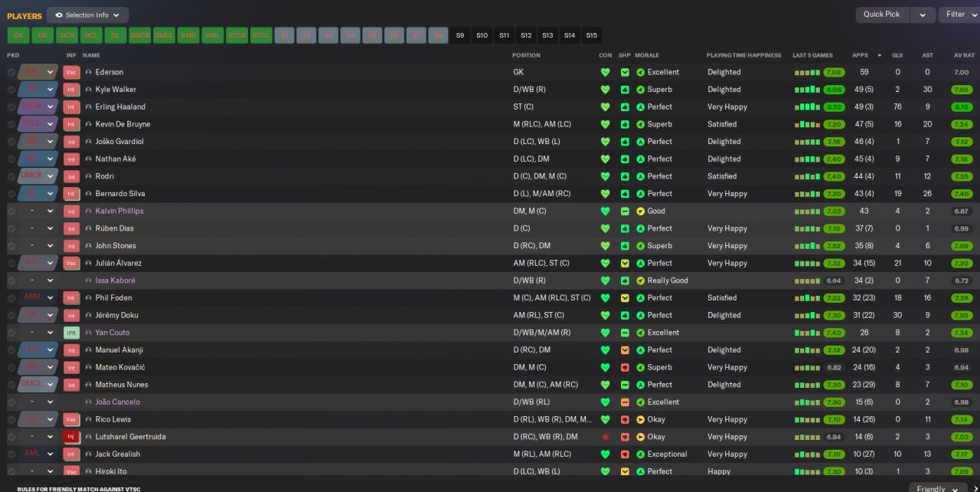This screenshot has height=492, width=980.
Task: Sort by the POSITION column header
Action: tap(526, 55)
